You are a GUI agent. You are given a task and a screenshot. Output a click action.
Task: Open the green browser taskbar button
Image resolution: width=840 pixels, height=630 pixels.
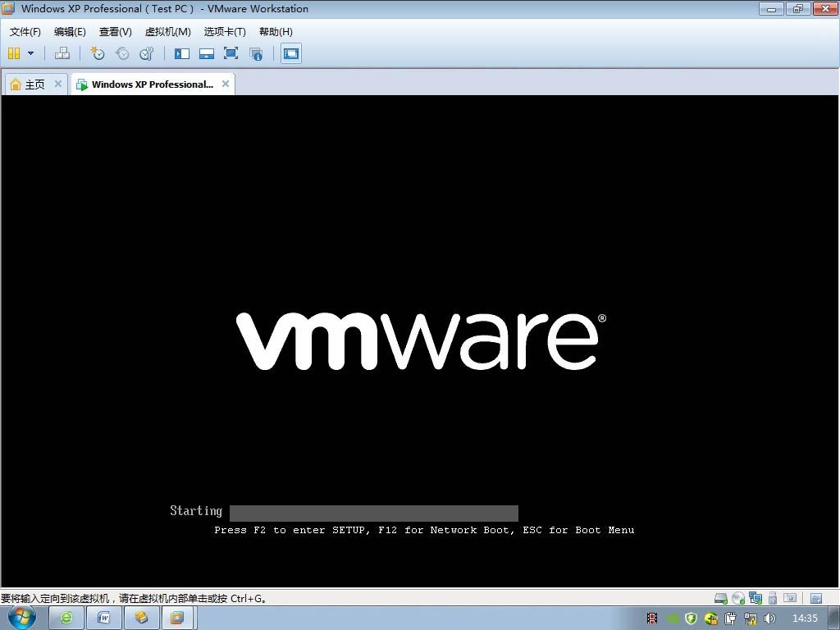tap(66, 618)
